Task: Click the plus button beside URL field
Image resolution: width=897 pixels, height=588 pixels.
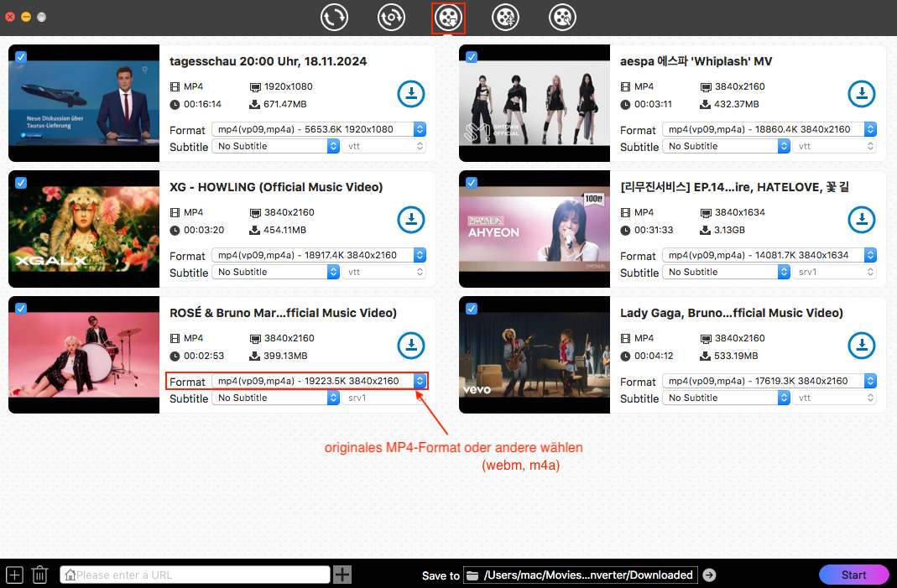Action: pos(342,575)
